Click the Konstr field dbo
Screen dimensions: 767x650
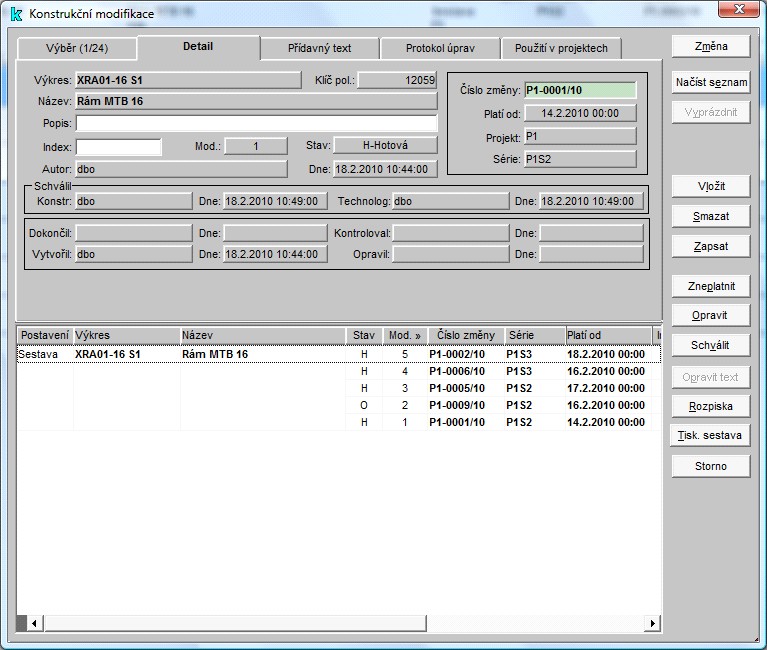[x=134, y=202]
